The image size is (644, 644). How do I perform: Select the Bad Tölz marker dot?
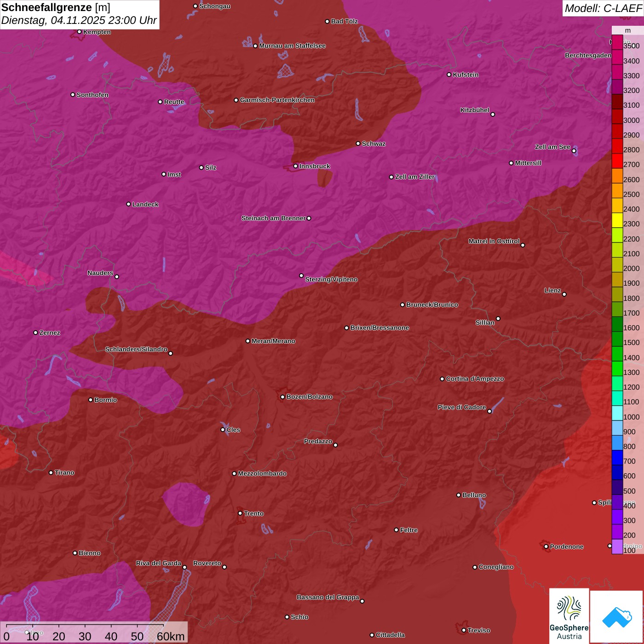tap(327, 21)
